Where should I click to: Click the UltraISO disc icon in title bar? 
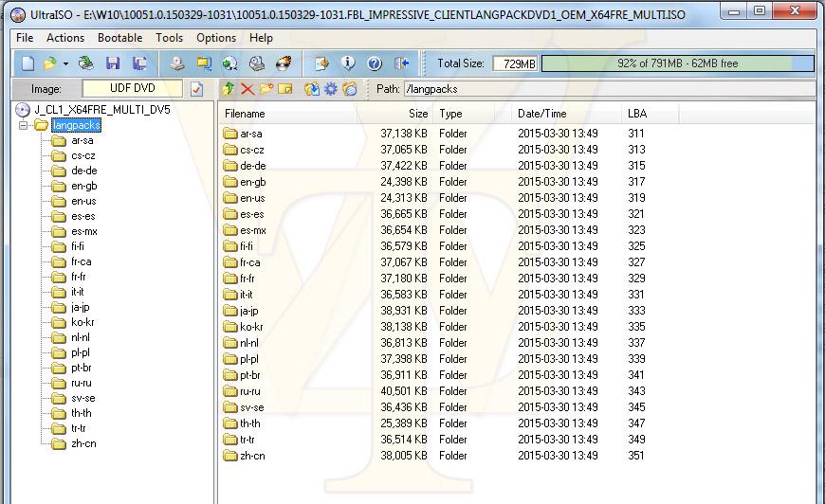(x=18, y=15)
